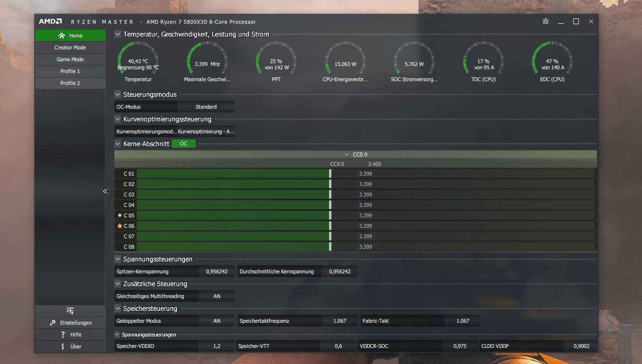Click the star icon beside C 06
This screenshot has width=642, height=364.
[120, 226]
